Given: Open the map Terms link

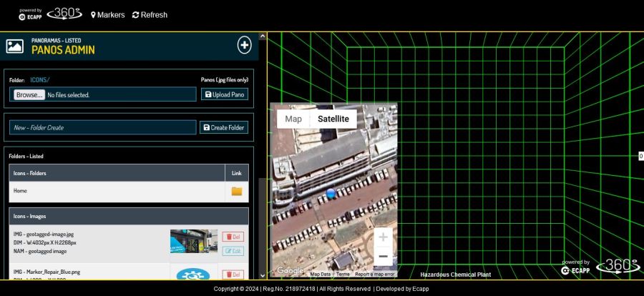Looking at the screenshot, I should [x=343, y=275].
